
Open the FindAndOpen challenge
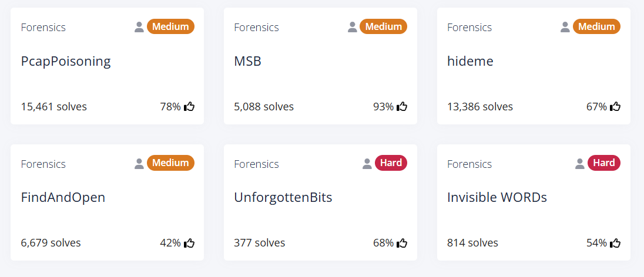point(63,197)
